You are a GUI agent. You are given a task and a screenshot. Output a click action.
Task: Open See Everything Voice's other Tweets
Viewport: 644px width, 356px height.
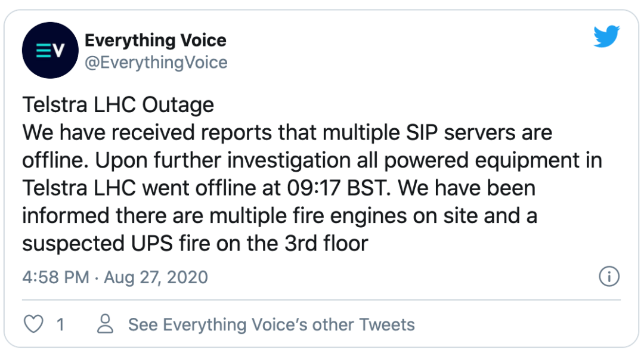[x=271, y=324]
